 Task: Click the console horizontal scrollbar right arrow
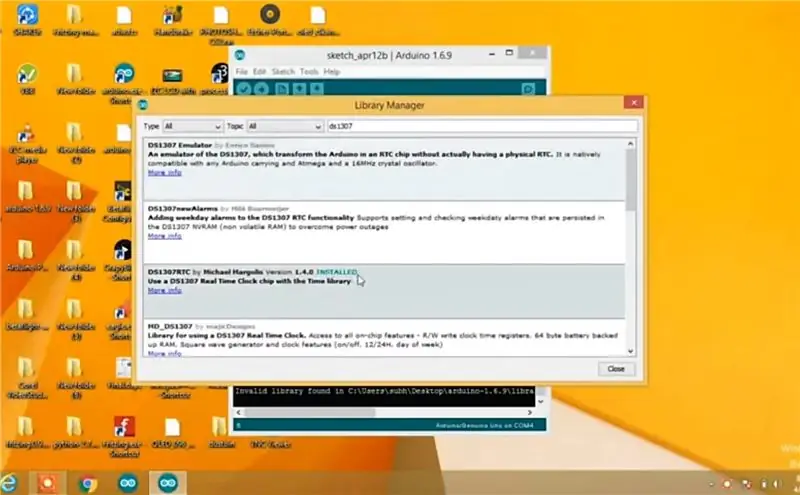tap(530, 412)
